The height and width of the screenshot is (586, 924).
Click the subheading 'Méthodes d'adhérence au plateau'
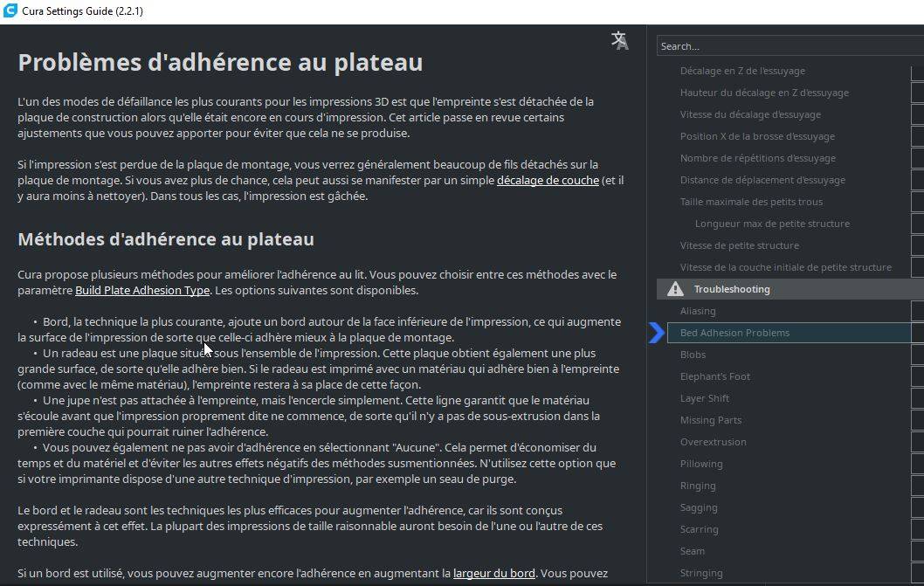[x=166, y=239]
